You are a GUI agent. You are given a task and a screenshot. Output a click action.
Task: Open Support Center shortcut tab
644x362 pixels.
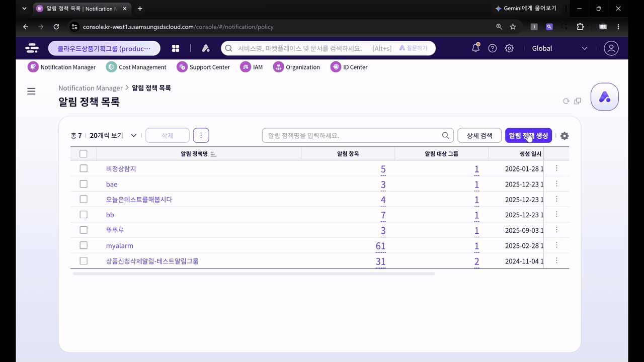[x=203, y=67]
